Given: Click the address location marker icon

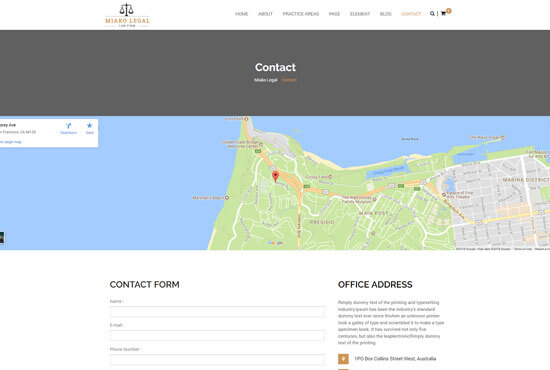Looking at the screenshot, I should click(x=343, y=359).
